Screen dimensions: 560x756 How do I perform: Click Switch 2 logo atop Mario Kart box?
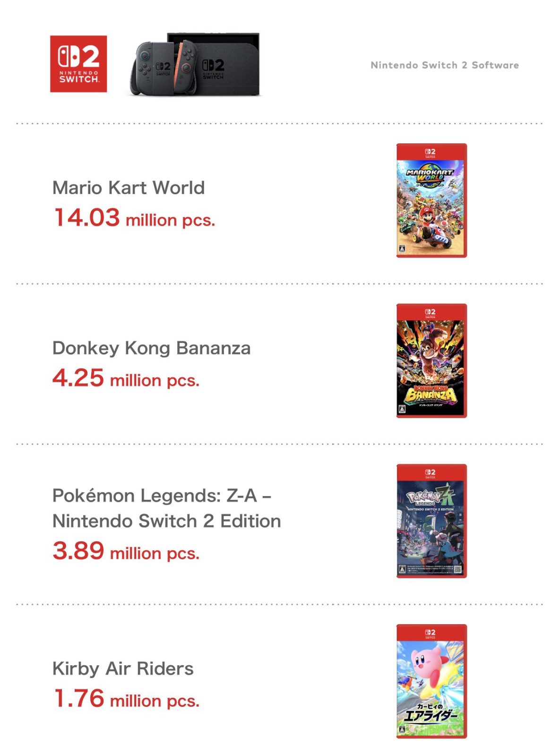[x=431, y=152]
